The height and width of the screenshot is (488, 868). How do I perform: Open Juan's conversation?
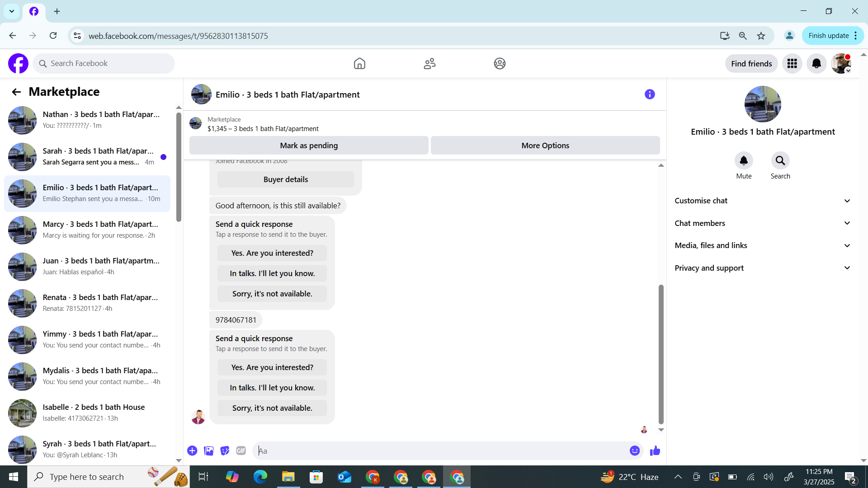87,267
